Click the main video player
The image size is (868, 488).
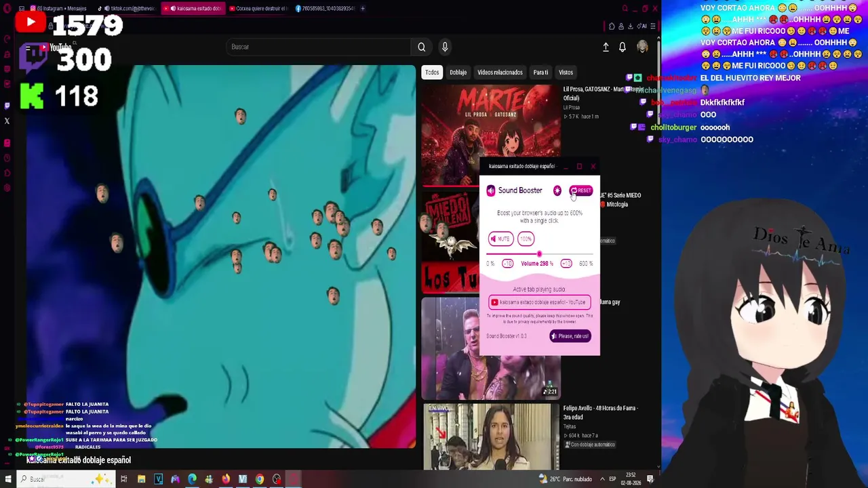pyautogui.click(x=221, y=256)
